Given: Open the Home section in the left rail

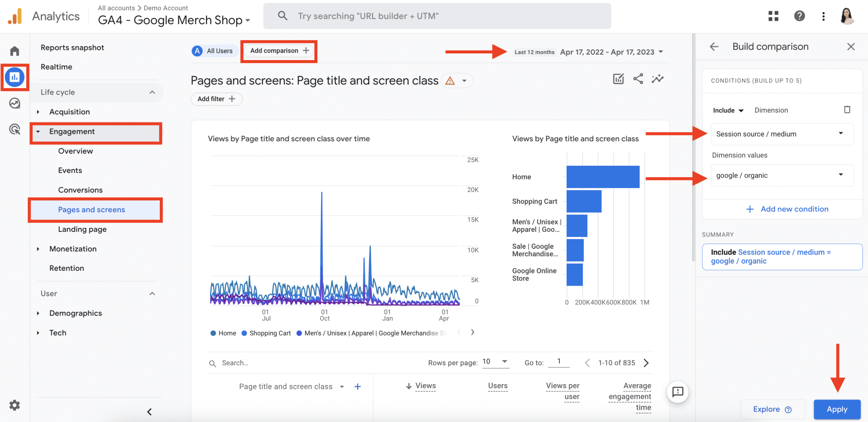Looking at the screenshot, I should pyautogui.click(x=14, y=50).
